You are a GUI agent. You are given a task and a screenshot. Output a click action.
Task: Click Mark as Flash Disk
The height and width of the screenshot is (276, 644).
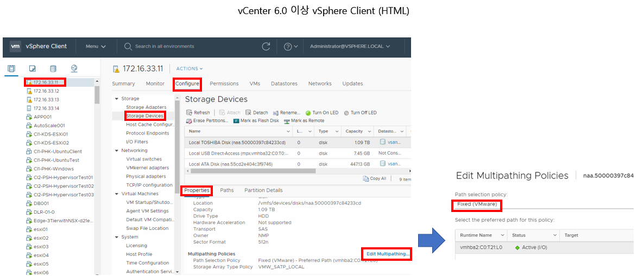click(x=256, y=121)
